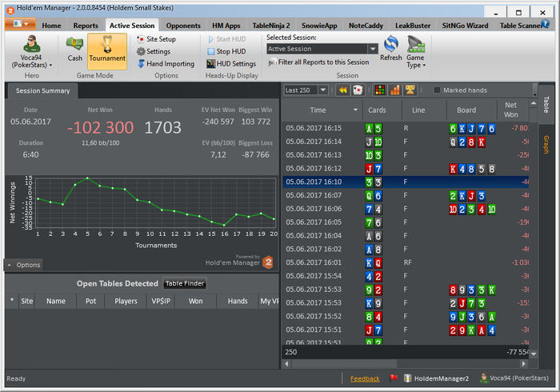
Task: Select the Session Summary tab
Action: click(43, 90)
